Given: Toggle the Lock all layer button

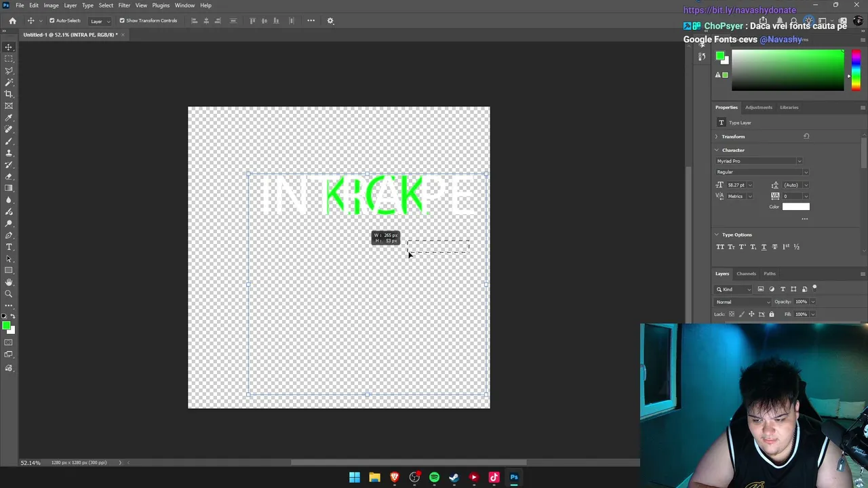Looking at the screenshot, I should [x=771, y=314].
